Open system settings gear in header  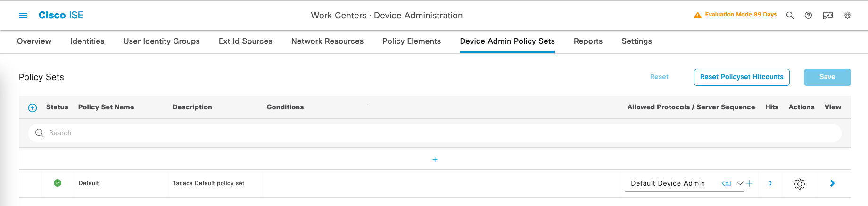[847, 16]
